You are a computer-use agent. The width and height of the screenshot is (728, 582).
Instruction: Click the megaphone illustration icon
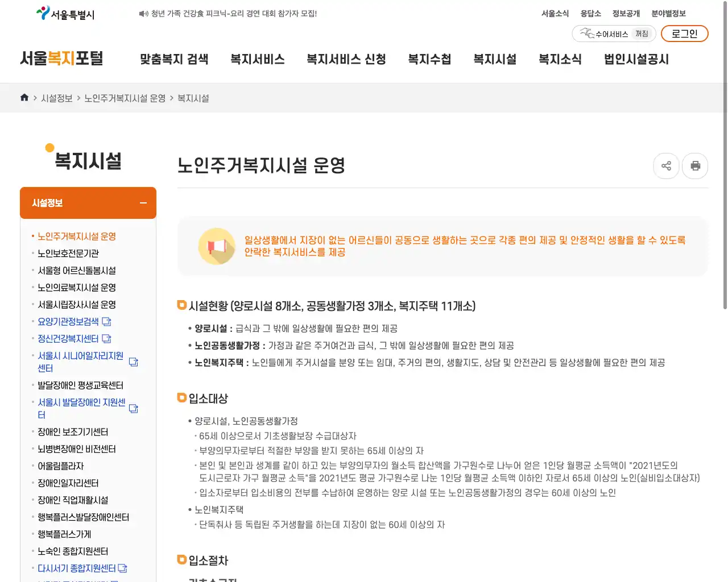click(217, 246)
